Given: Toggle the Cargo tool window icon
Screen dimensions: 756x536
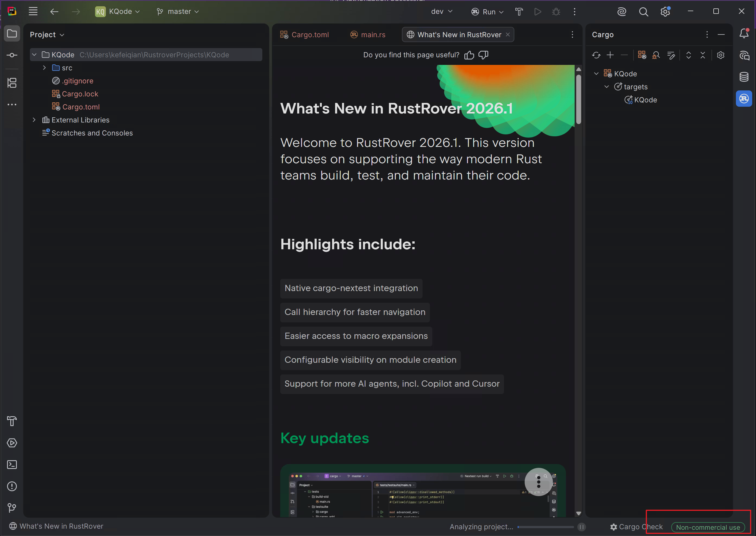Looking at the screenshot, I should pyautogui.click(x=744, y=99).
